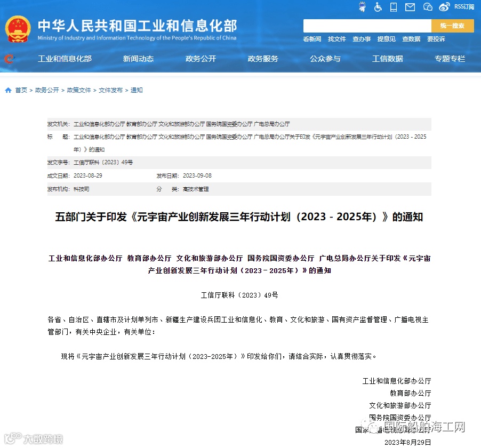This screenshot has width=481, height=448.
Task: Go to 政务公开 in the breadcrumb
Action: click(x=47, y=90)
